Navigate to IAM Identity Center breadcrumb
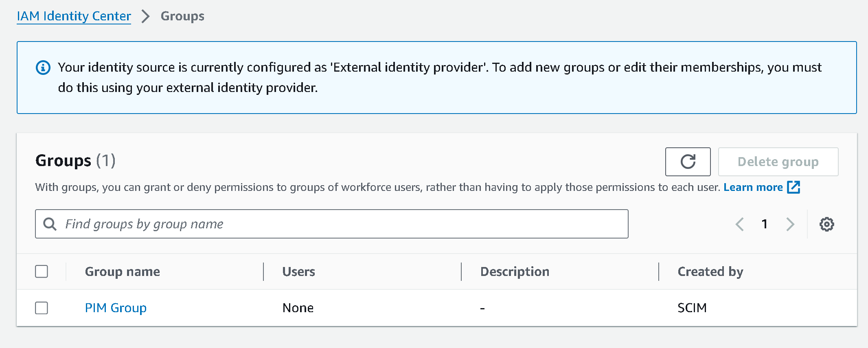Screen dimensions: 868x348 74,16
